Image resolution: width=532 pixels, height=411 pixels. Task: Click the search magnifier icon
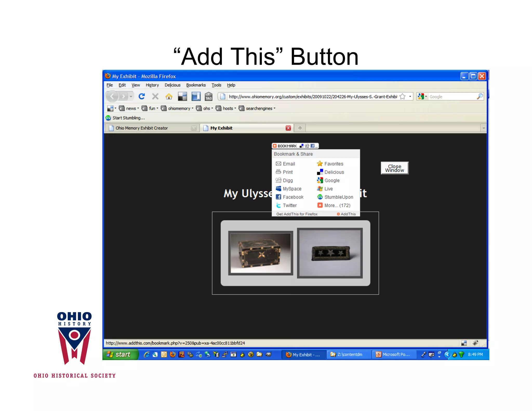480,96
